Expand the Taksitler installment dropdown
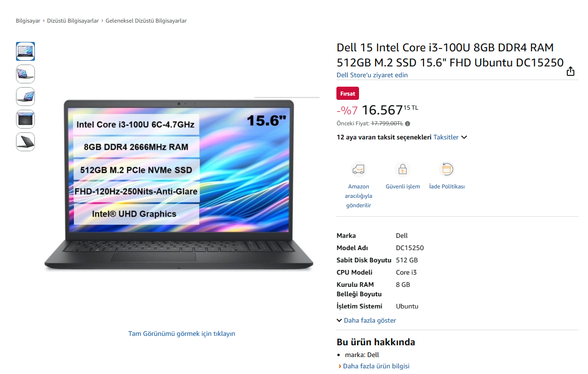This screenshot has height=374, width=588. pos(450,137)
